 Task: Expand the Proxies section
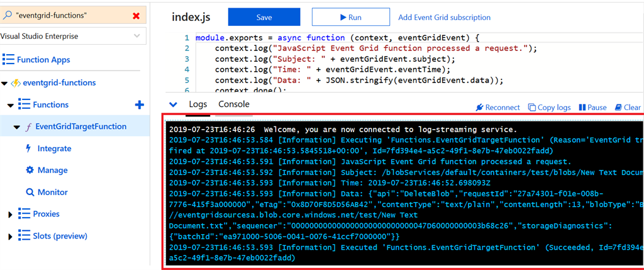click(x=10, y=215)
